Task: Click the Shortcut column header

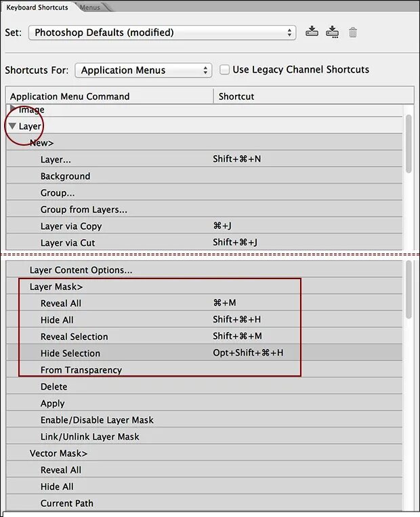Action: pos(314,96)
